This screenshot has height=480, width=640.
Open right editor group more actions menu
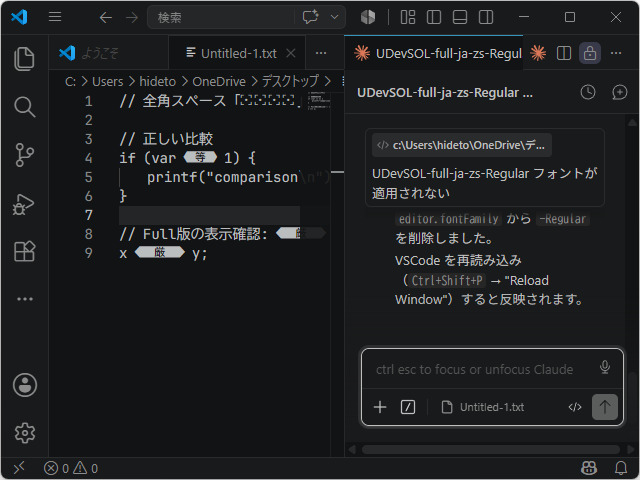[616, 53]
